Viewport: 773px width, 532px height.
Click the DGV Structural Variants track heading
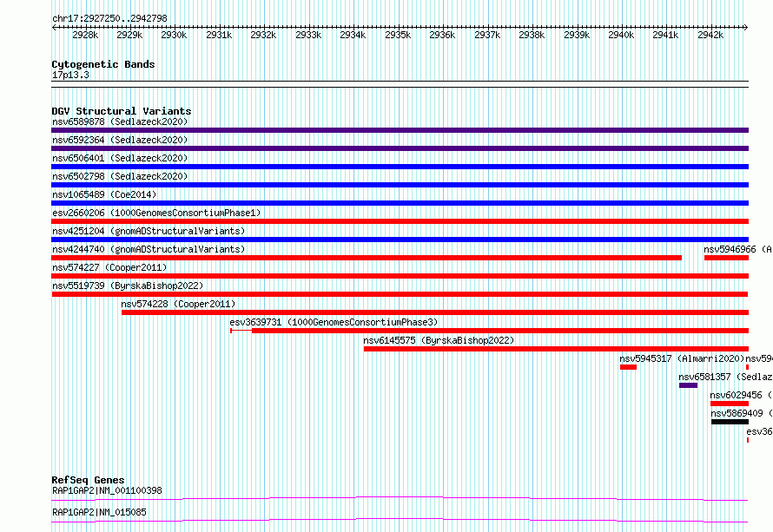coord(122,111)
